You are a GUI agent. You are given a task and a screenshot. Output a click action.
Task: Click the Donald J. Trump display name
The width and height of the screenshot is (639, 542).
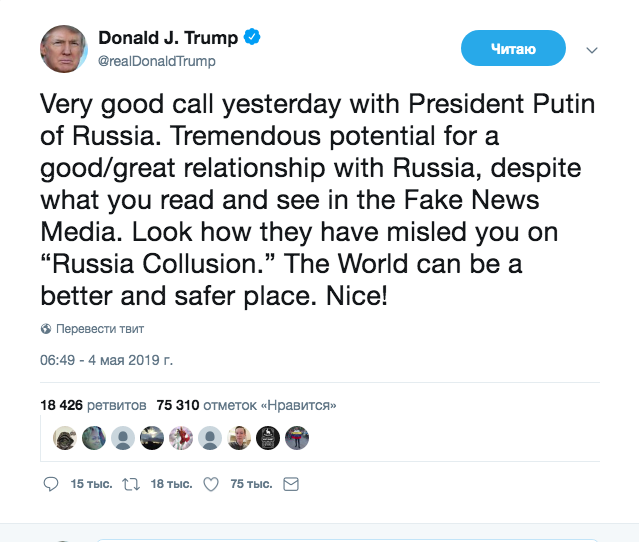point(168,38)
